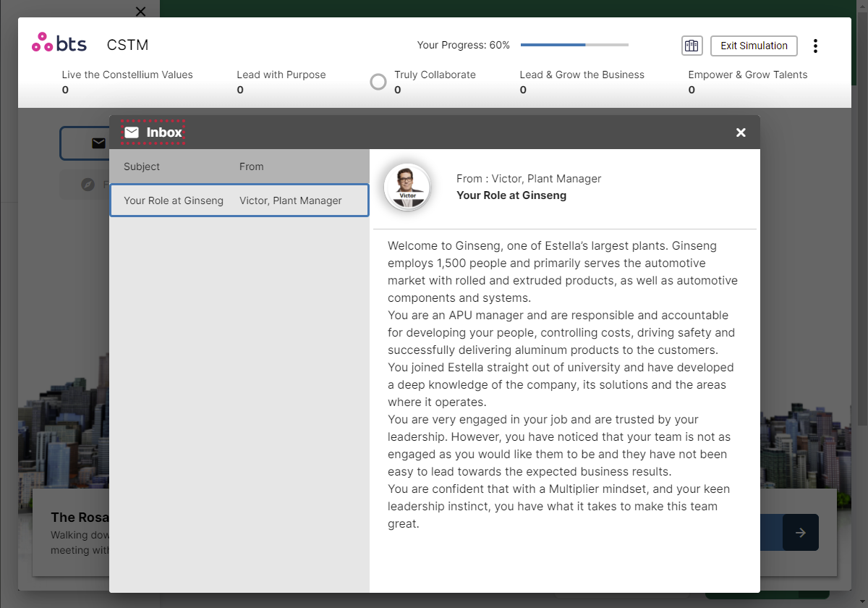Click the Subject column header

142,166
